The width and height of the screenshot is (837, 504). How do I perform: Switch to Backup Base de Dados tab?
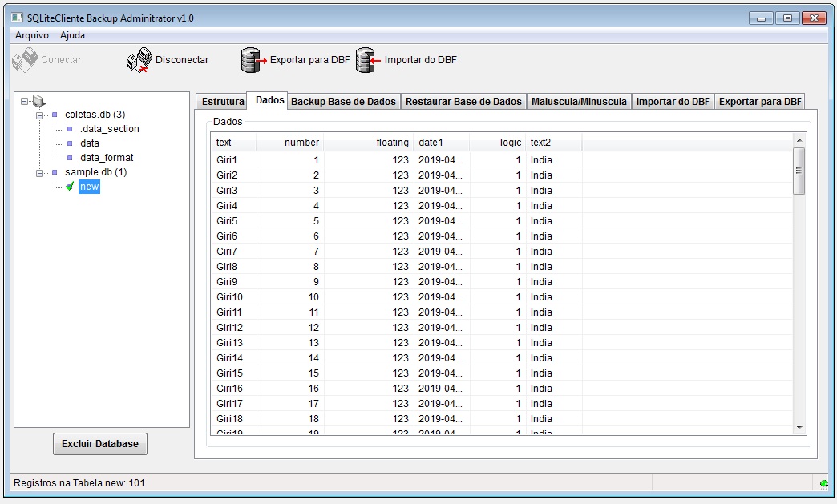pyautogui.click(x=343, y=102)
